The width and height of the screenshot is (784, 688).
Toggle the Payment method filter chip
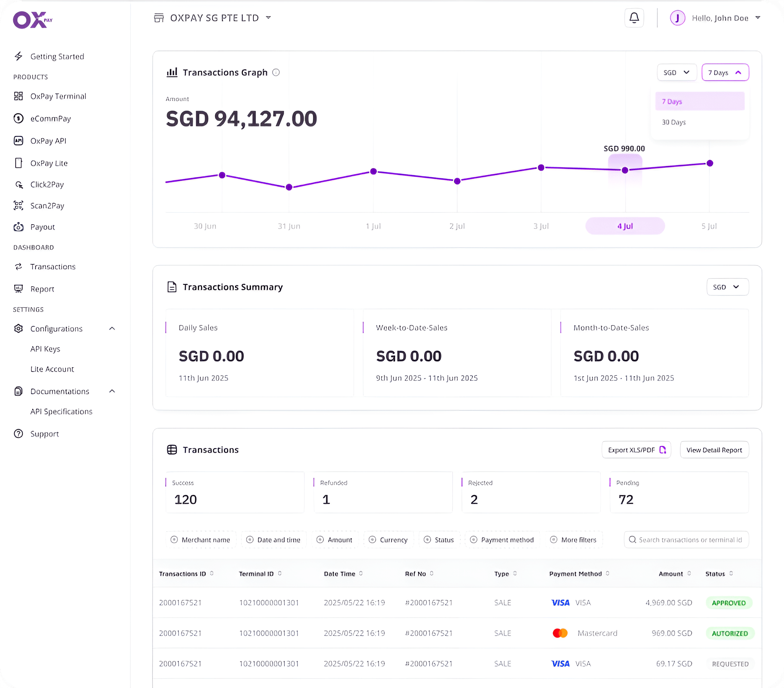502,540
